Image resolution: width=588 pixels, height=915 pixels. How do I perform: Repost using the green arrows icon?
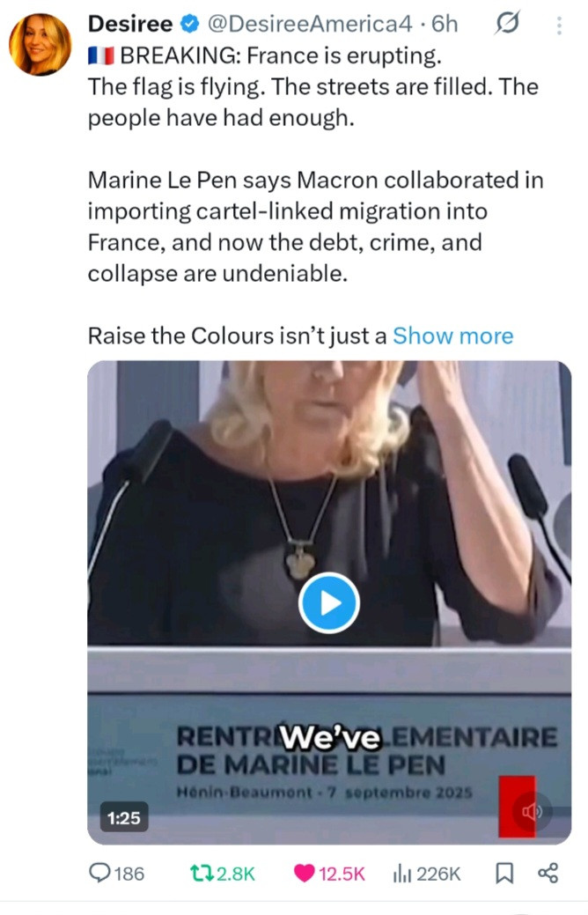pos(202,873)
